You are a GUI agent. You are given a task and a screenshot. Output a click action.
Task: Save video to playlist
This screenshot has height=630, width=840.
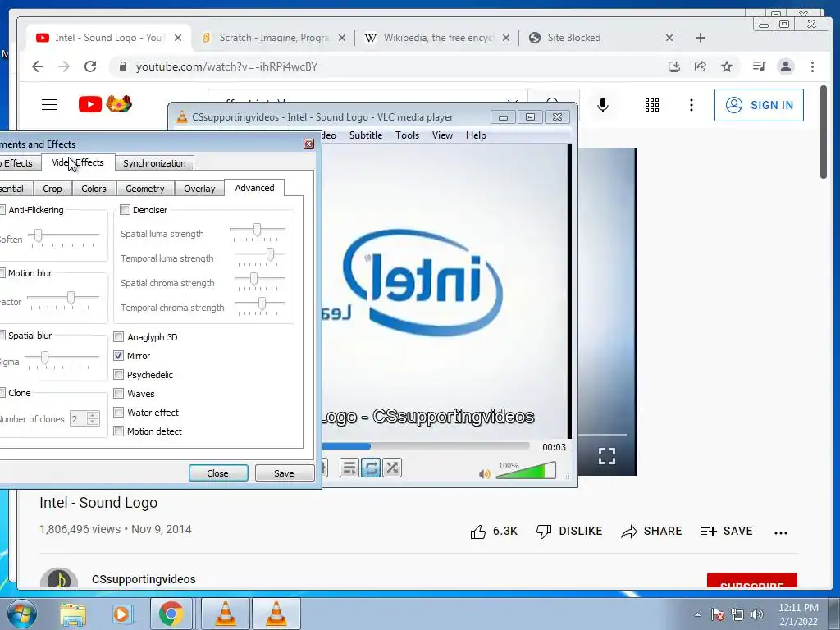(x=727, y=532)
